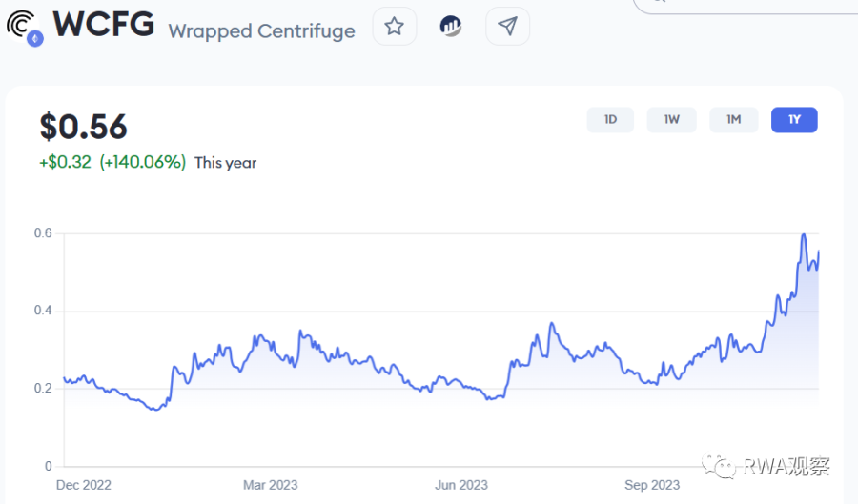Click the WCFG ticker title
This screenshot has height=504, width=858.
104,25
